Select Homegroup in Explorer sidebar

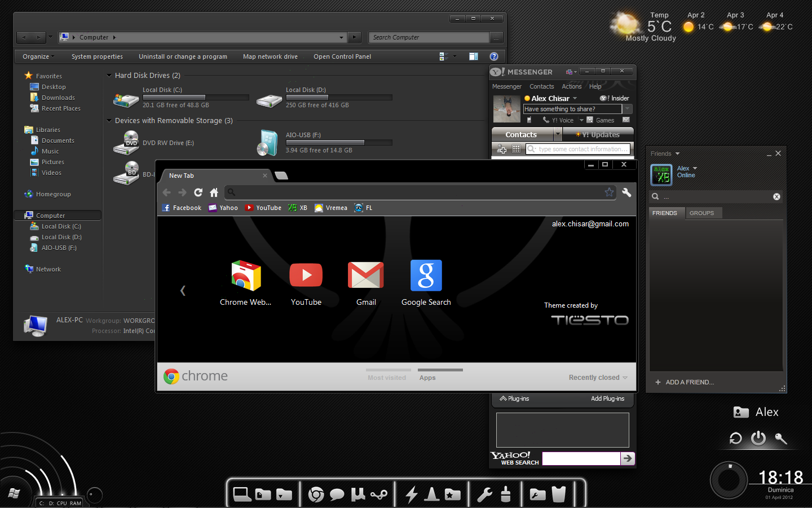[x=53, y=194]
